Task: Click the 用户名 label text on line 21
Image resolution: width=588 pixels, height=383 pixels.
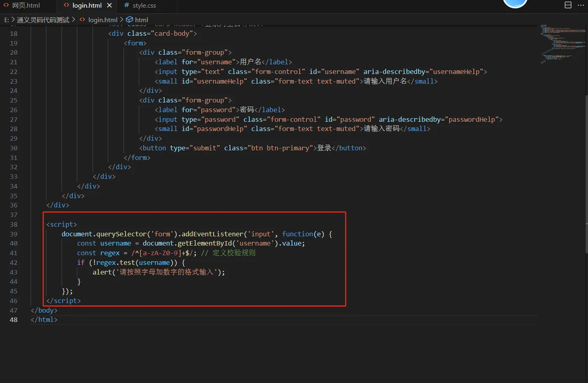Action: click(x=250, y=62)
